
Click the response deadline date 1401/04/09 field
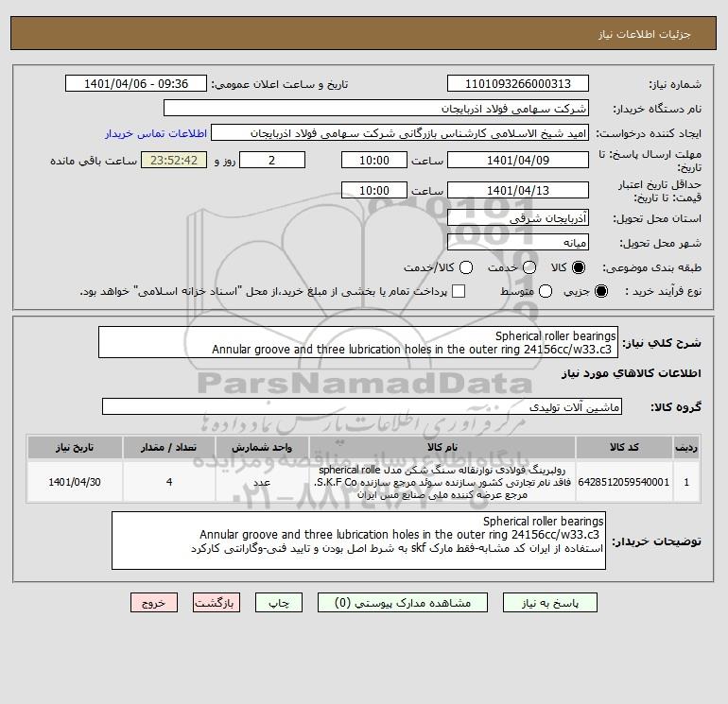click(518, 160)
